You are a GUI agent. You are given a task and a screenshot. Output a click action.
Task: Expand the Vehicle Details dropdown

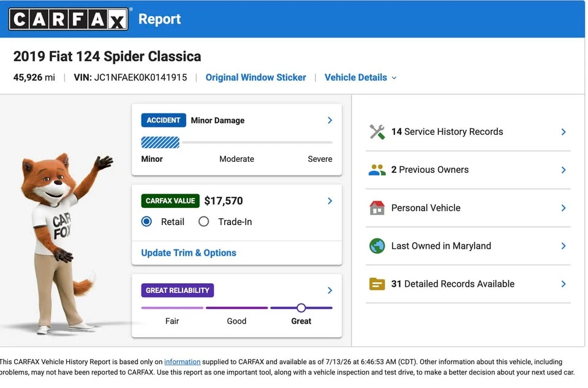click(x=360, y=77)
